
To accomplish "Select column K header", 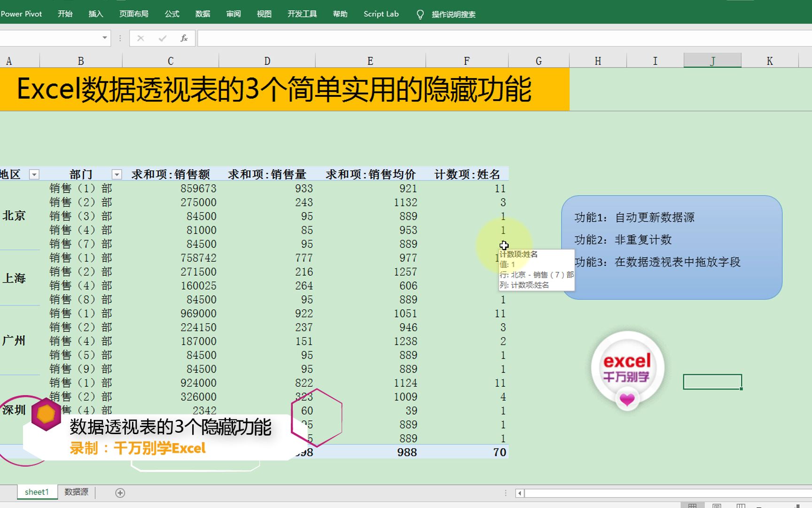I will coord(770,61).
